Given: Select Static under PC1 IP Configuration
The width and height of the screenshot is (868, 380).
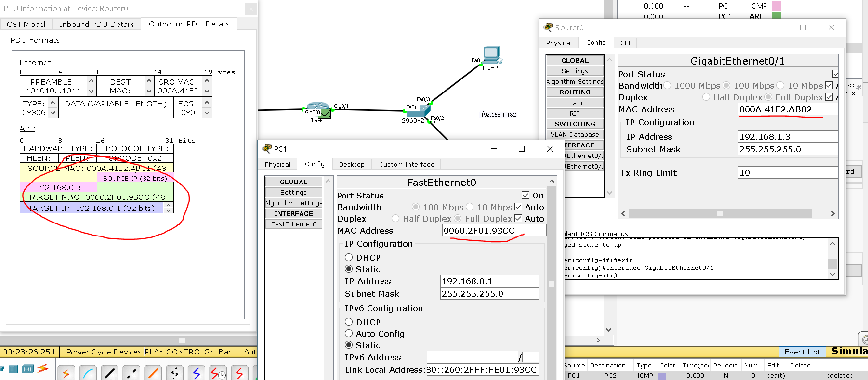Looking at the screenshot, I should click(349, 269).
